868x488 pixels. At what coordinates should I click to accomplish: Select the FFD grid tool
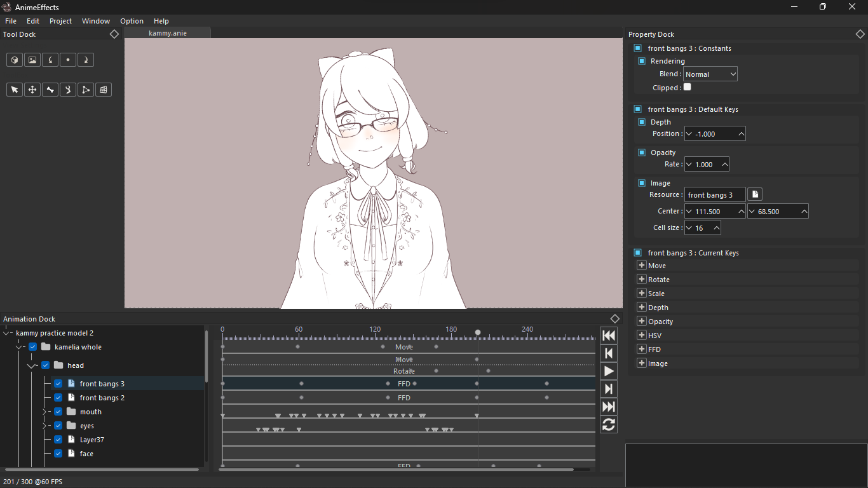[x=104, y=90]
